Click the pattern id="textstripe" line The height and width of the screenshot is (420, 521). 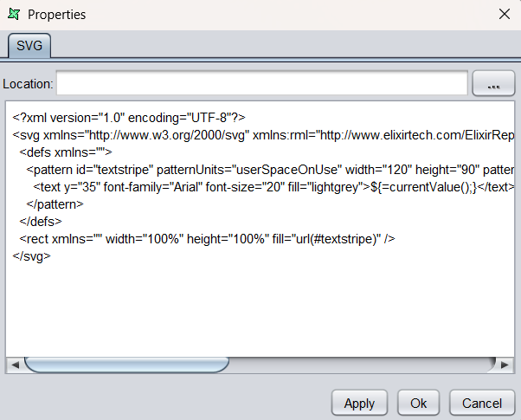point(270,170)
